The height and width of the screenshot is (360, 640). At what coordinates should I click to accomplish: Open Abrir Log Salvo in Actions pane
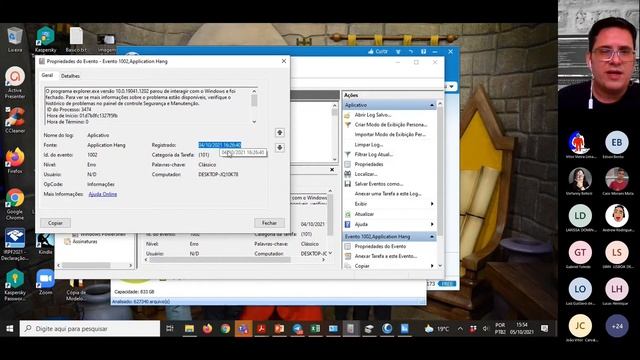pos(373,115)
